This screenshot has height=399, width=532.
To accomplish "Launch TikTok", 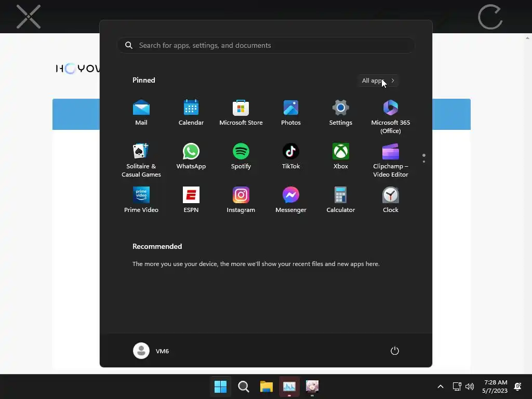I will (x=291, y=156).
